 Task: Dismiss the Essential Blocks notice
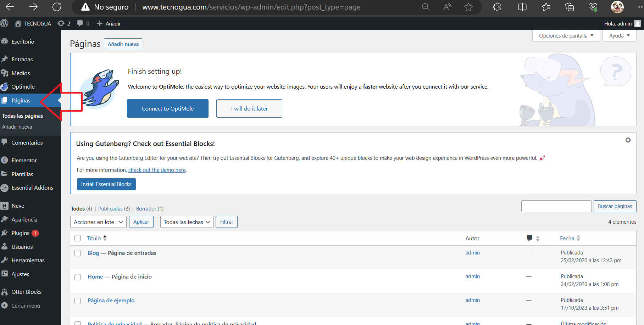pos(628,140)
